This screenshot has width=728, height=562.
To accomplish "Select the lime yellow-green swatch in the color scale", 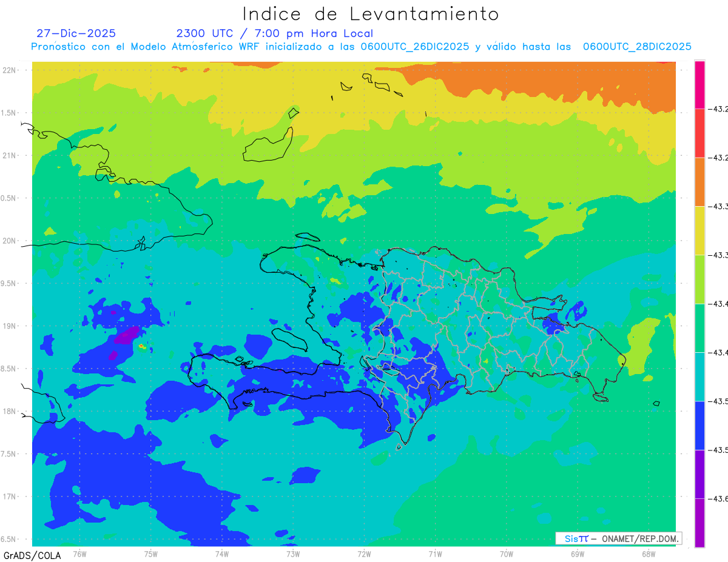I will tap(699, 279).
